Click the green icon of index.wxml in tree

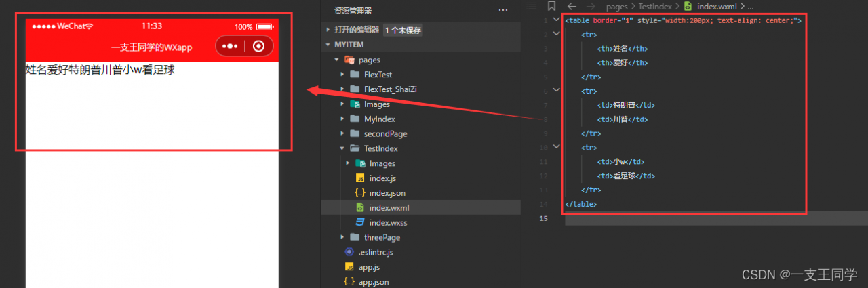pos(360,207)
